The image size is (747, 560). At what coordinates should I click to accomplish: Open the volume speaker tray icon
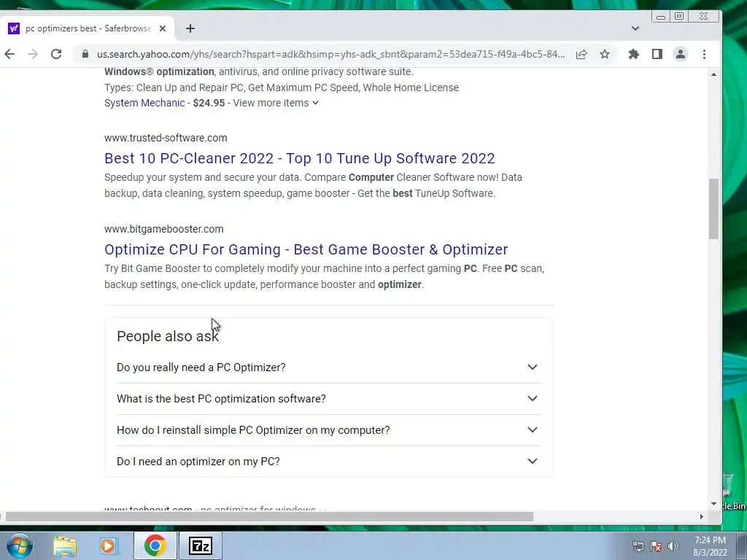(x=673, y=546)
